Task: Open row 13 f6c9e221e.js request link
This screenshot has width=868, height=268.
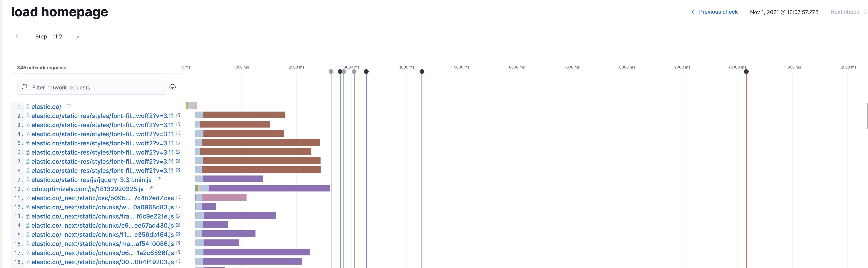Action: (x=103, y=216)
